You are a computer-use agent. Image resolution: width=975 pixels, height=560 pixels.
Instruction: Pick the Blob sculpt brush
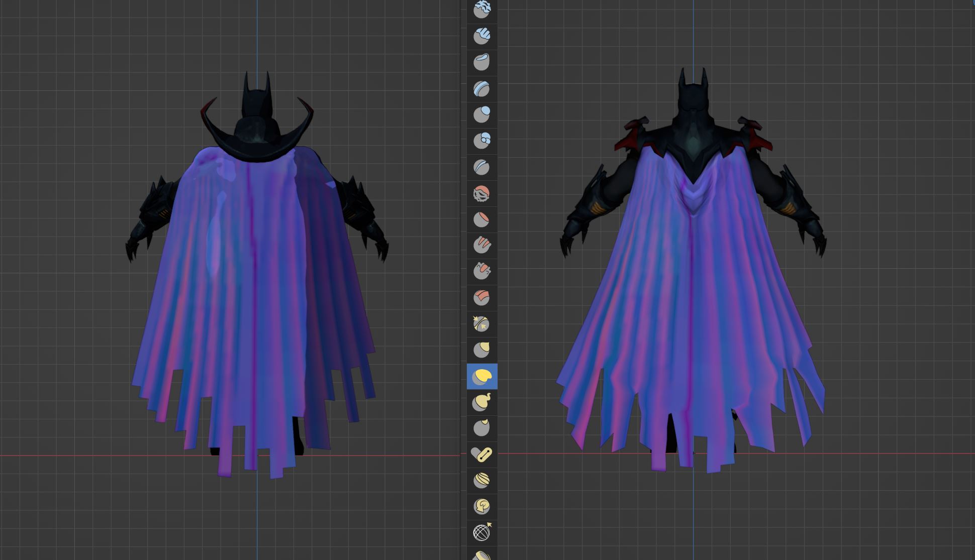click(481, 141)
